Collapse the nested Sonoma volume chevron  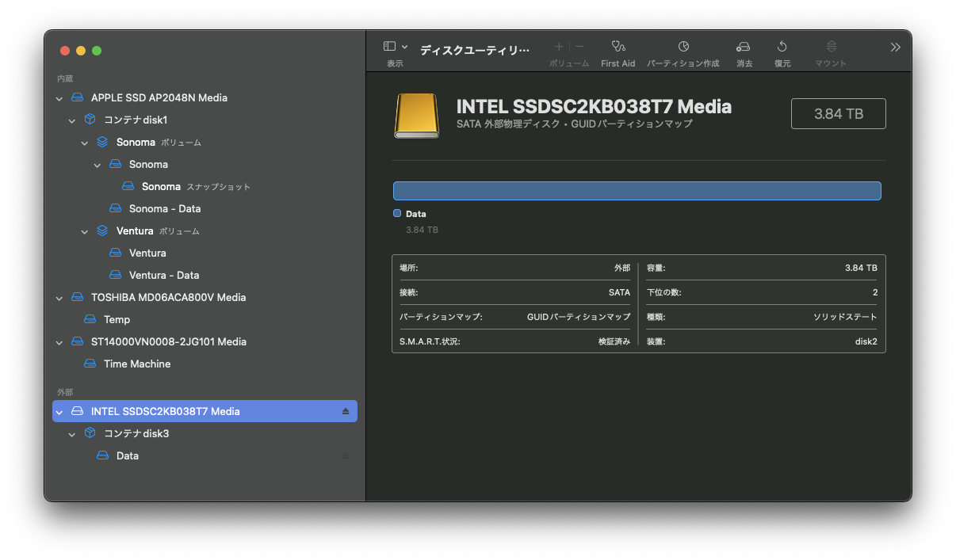pos(98,165)
